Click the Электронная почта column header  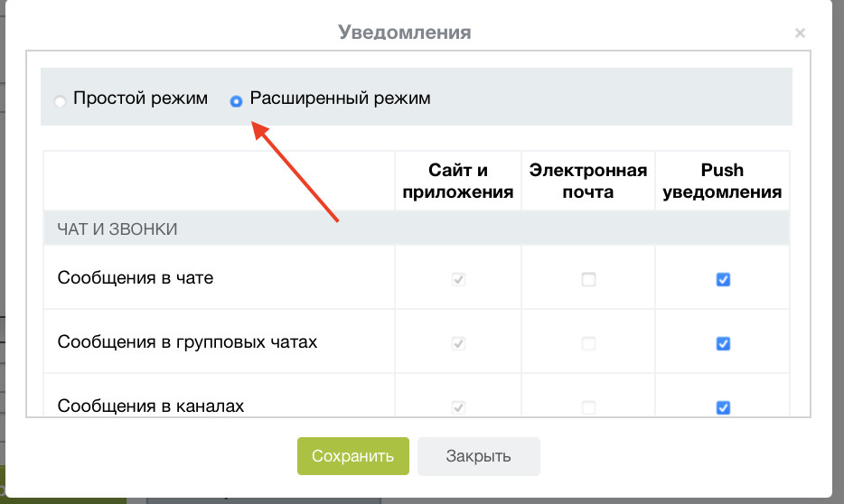[588, 181]
